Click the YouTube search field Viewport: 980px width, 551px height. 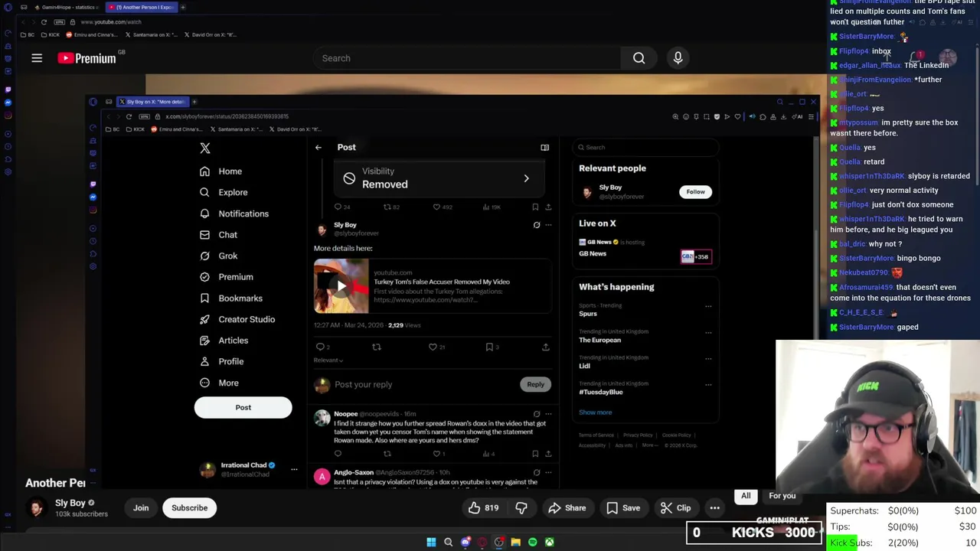pyautogui.click(x=467, y=58)
